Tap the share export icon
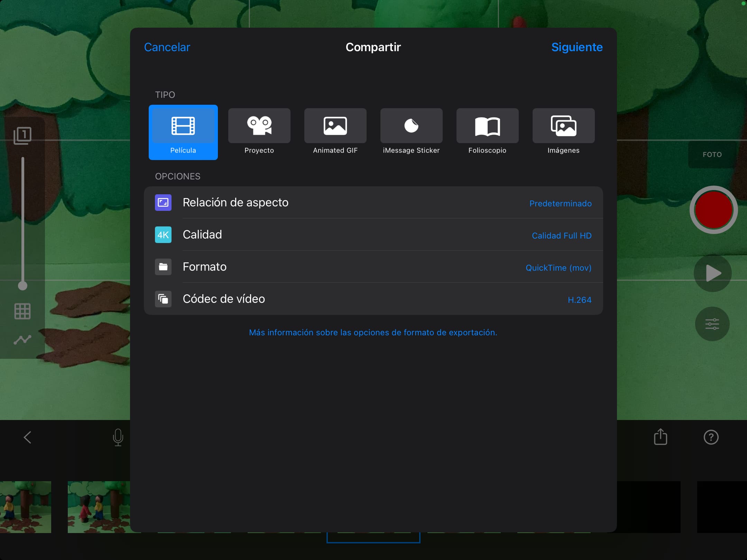This screenshot has width=747, height=560. point(660,437)
